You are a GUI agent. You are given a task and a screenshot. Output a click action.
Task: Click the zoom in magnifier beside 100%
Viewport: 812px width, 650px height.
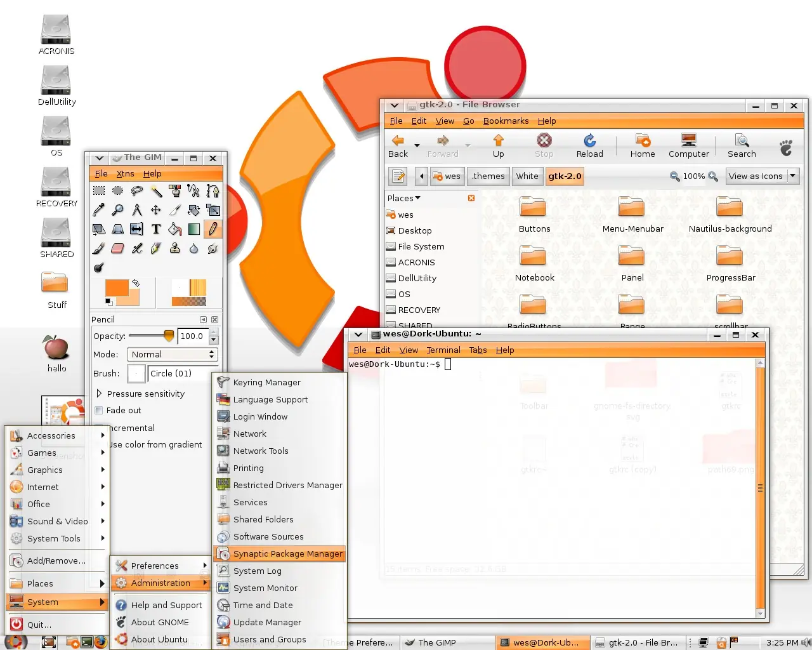pyautogui.click(x=713, y=176)
